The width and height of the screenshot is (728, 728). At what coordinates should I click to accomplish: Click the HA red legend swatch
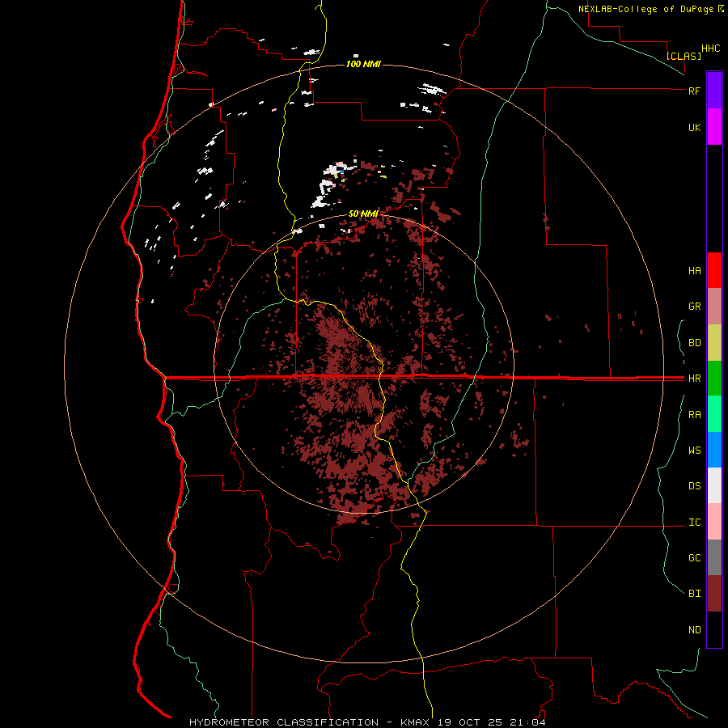(714, 270)
